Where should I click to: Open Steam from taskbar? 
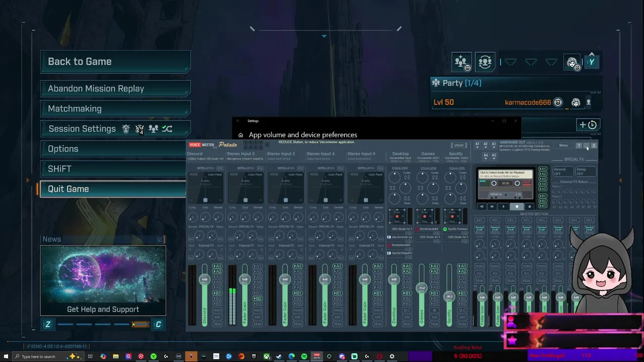[x=279, y=356]
